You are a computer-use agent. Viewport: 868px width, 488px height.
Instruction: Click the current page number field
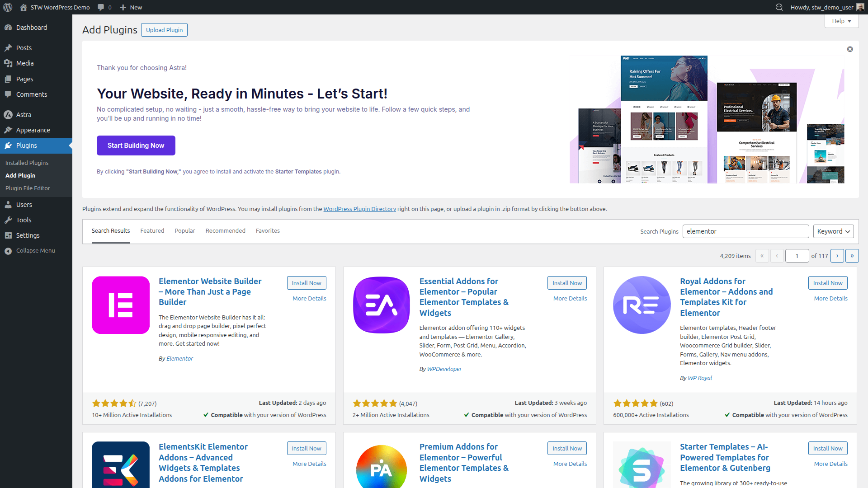[797, 256]
